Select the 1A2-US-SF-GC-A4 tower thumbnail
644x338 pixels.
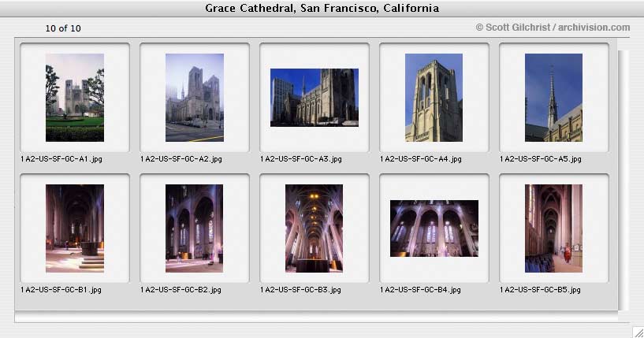[434, 98]
